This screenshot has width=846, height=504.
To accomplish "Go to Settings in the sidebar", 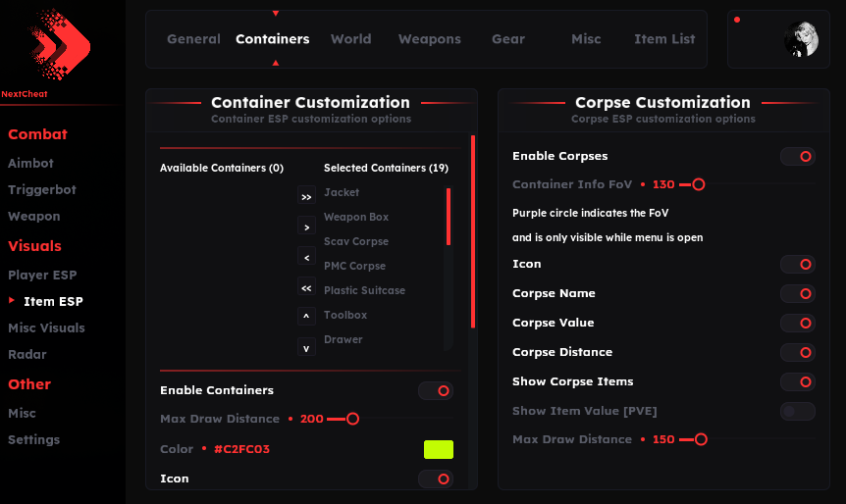I will click(x=34, y=440).
